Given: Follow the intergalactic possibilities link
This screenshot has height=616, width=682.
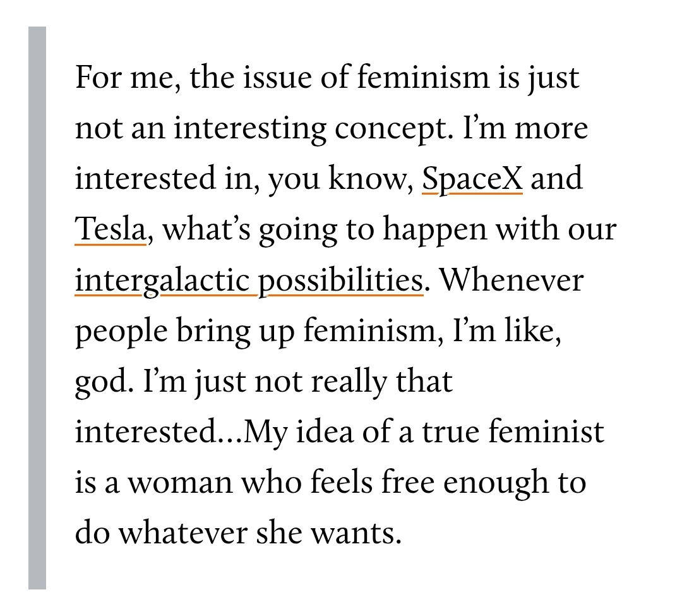Looking at the screenshot, I should [249, 280].
